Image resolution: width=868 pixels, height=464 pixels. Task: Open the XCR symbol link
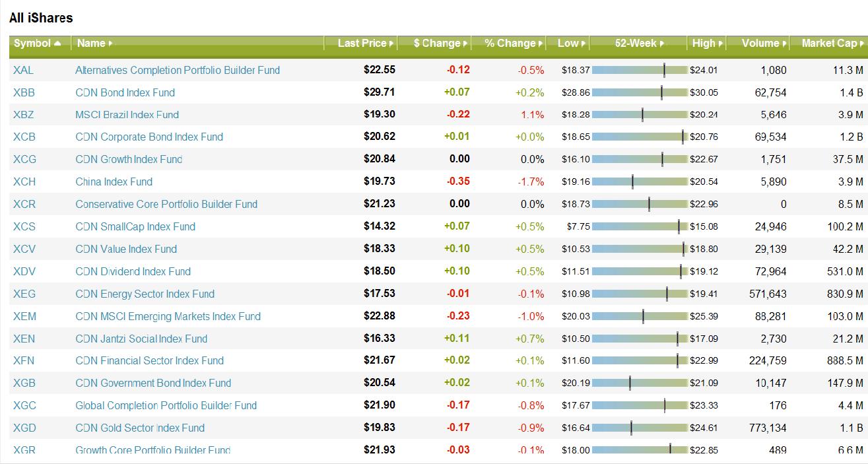pyautogui.click(x=24, y=204)
